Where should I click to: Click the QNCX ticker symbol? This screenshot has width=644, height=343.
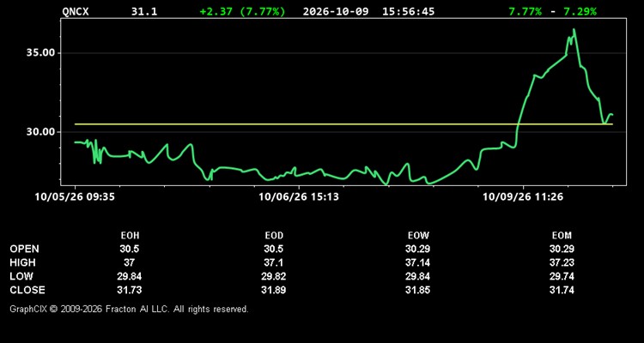point(76,11)
